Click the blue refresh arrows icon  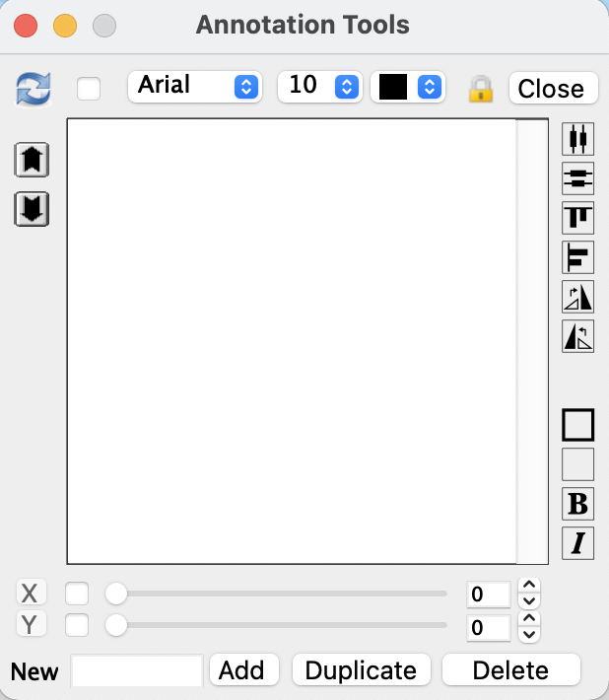[x=34, y=90]
